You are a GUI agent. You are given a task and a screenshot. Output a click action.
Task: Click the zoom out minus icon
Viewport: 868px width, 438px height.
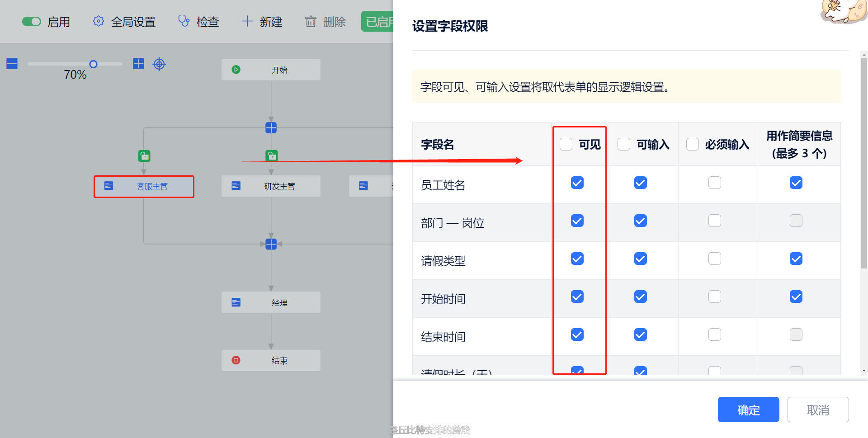(x=12, y=64)
